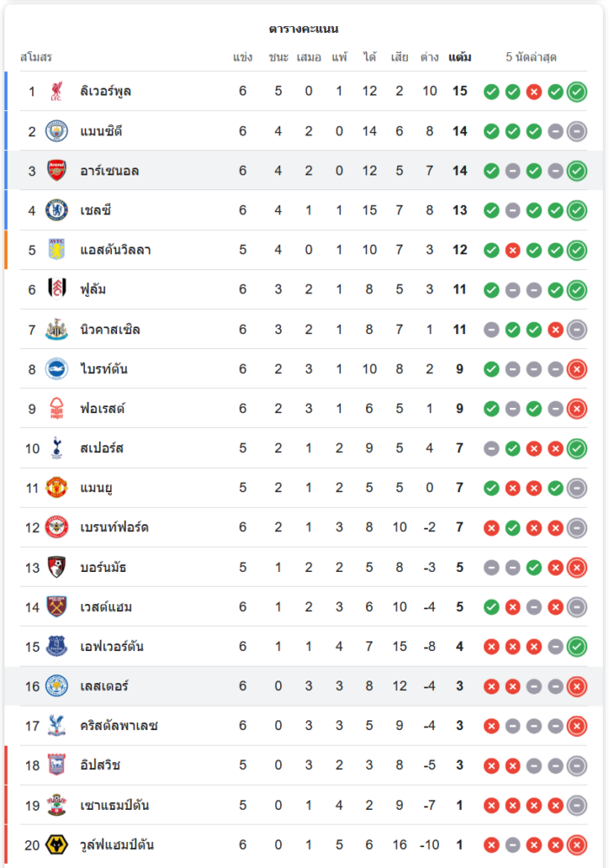
Task: Click Man City's latest draw result circle
Action: pyautogui.click(x=577, y=131)
